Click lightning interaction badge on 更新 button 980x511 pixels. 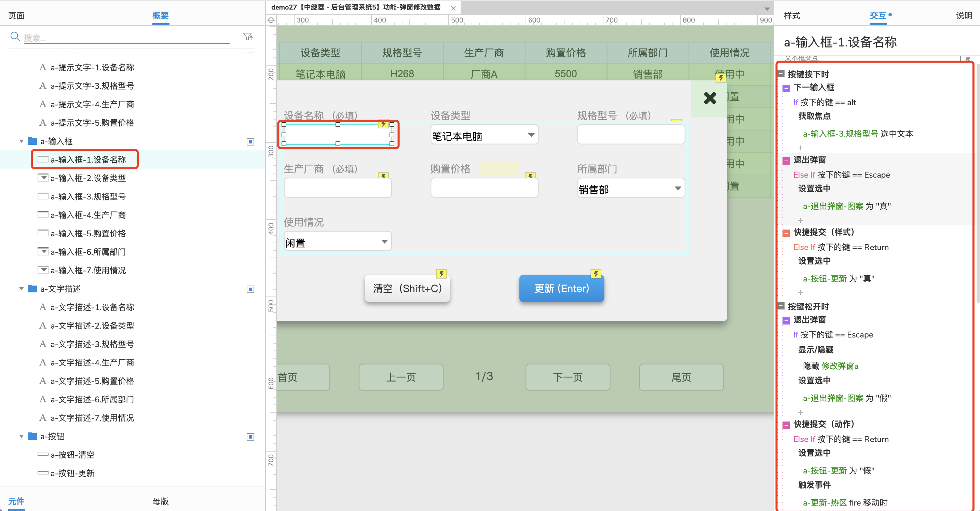pyautogui.click(x=596, y=274)
